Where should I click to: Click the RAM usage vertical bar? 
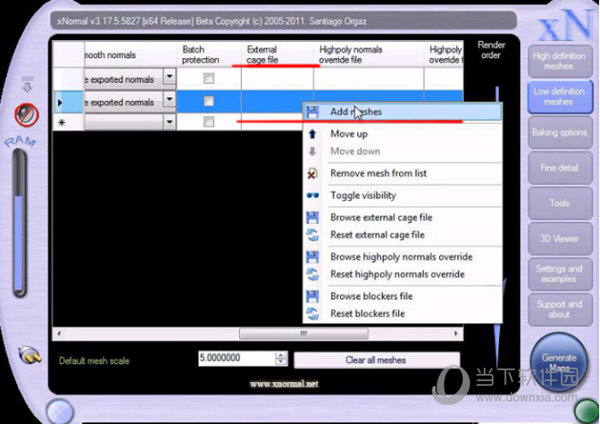point(19,223)
